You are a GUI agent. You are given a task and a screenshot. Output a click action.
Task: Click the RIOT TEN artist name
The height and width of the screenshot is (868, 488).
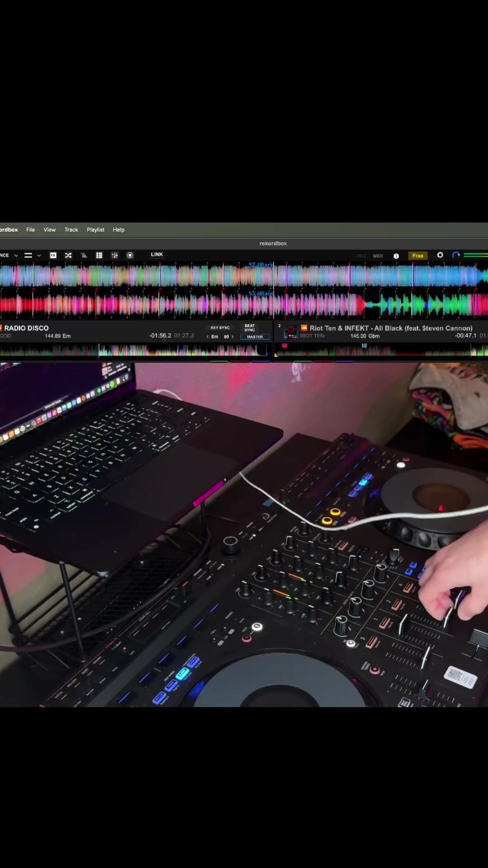(312, 336)
